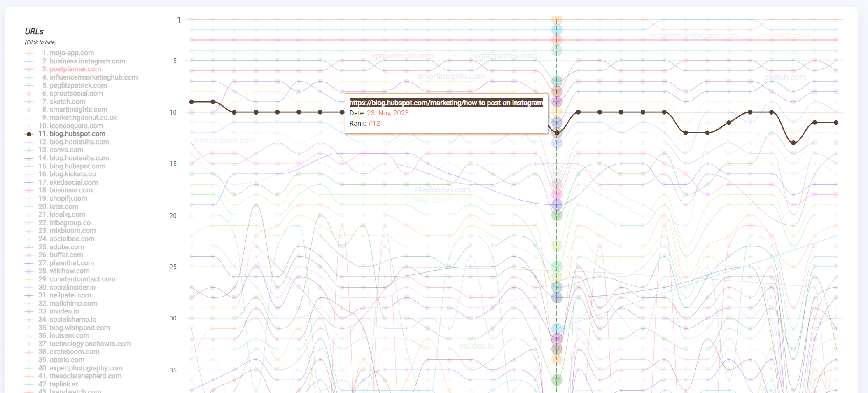Select business.com in the URL legend

point(58,190)
